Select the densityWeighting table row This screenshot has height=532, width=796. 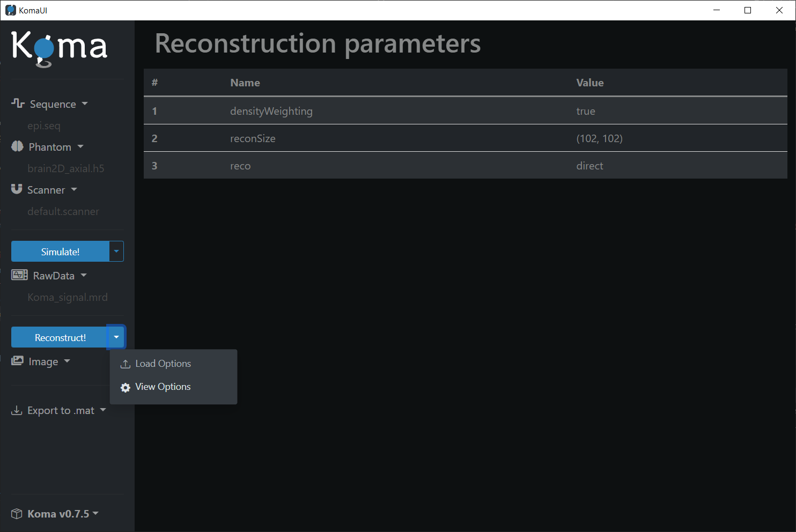point(465,111)
